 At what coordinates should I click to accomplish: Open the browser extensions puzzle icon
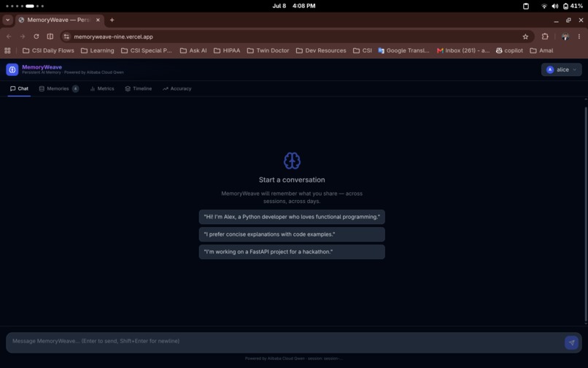coord(545,37)
